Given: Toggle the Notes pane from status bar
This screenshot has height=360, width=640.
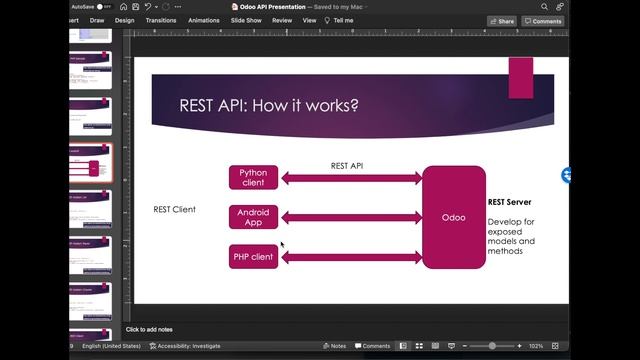Looking at the screenshot, I should click(x=335, y=346).
